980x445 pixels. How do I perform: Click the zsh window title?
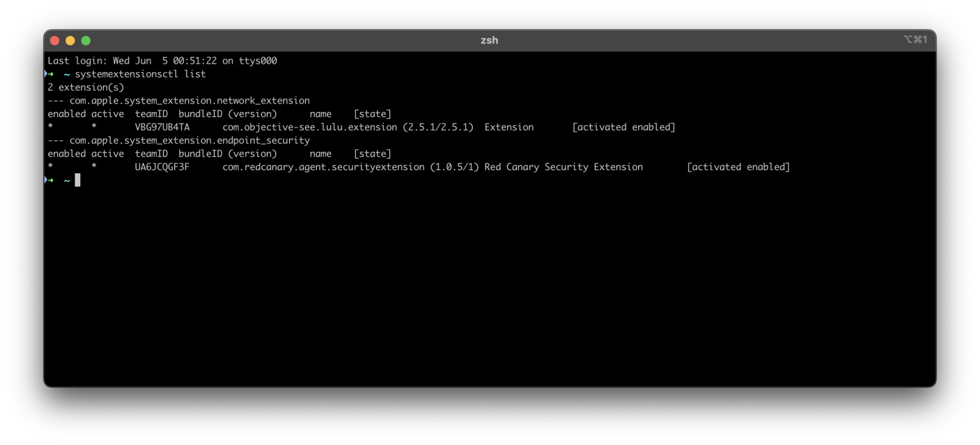click(x=489, y=40)
